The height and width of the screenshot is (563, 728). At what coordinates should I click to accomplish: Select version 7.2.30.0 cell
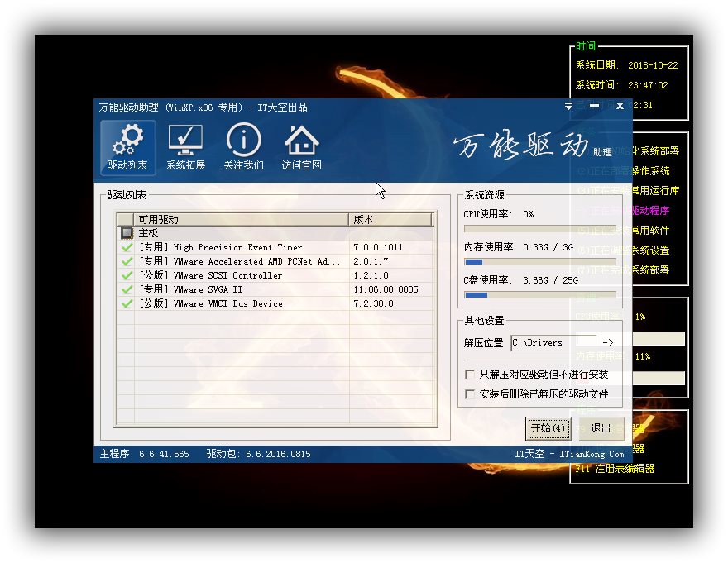click(373, 303)
